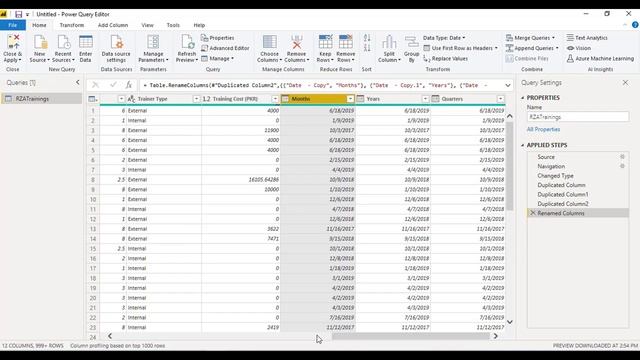Sort column ascending

click(x=367, y=38)
